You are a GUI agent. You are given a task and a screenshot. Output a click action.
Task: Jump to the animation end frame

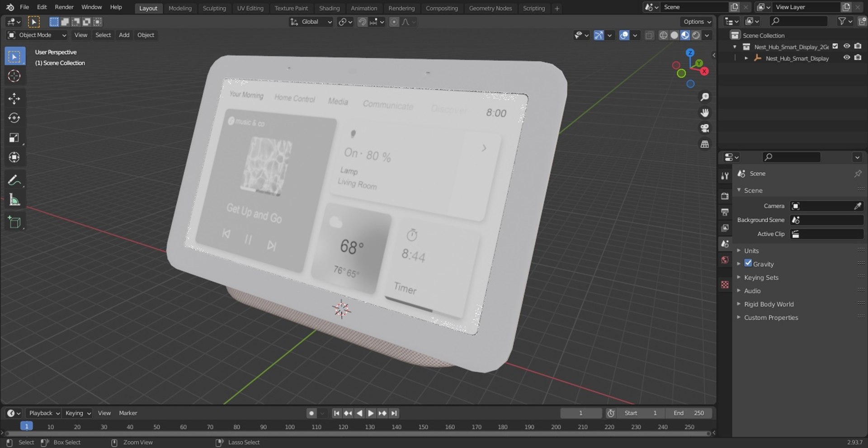(394, 413)
